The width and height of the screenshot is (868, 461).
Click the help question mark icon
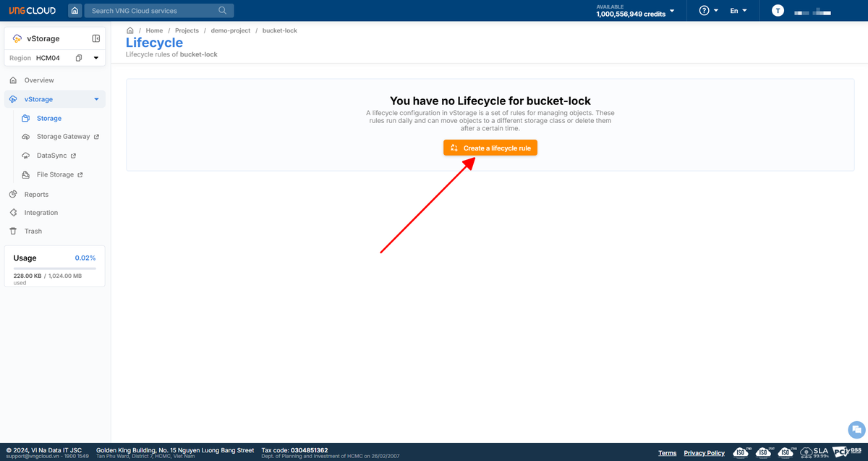click(x=705, y=11)
